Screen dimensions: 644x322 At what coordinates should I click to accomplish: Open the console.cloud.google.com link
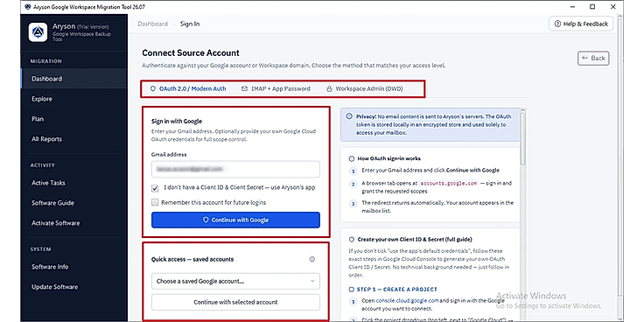tap(408, 300)
